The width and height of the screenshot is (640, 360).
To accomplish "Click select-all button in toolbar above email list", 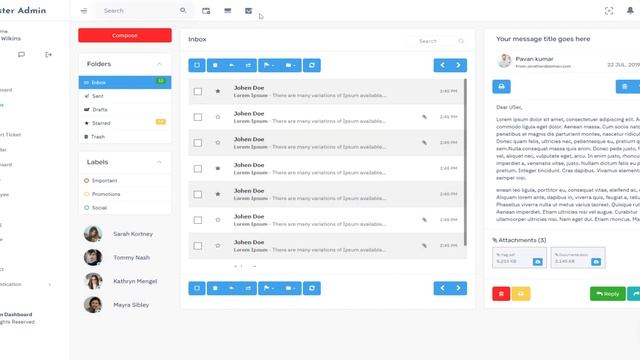I will point(197,65).
